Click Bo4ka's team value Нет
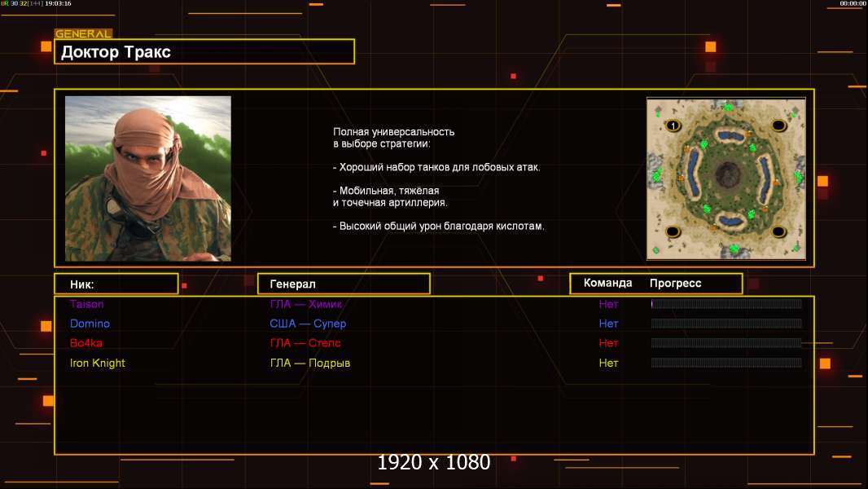The width and height of the screenshot is (868, 489). click(608, 343)
